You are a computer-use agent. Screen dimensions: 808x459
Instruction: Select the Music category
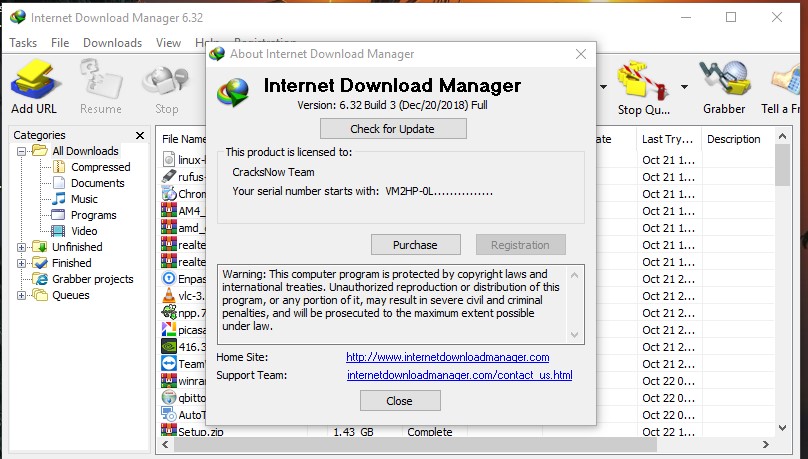pos(84,199)
